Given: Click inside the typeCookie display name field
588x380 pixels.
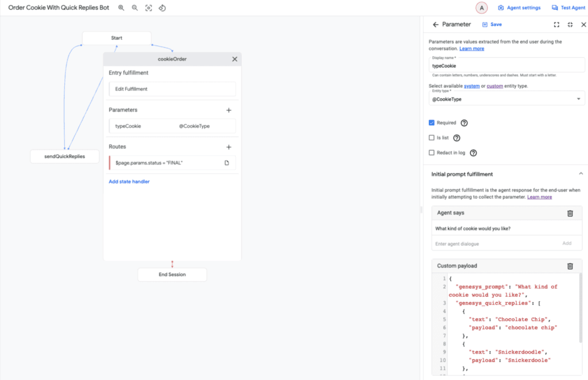Looking at the screenshot, I should pos(505,66).
